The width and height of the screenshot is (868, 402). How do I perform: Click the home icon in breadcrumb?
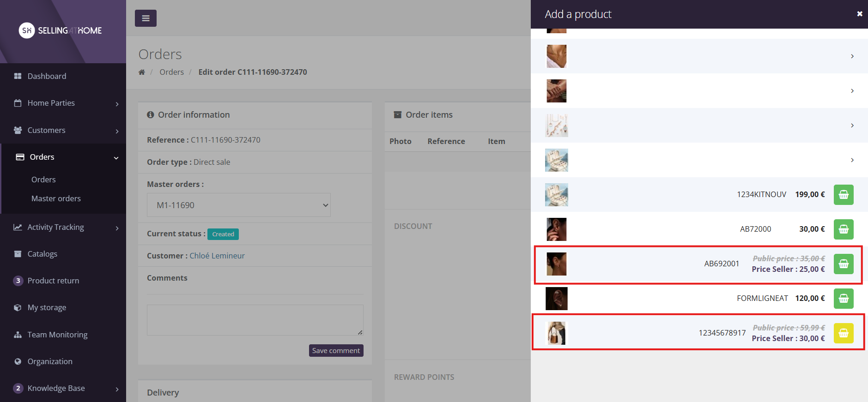(x=142, y=72)
